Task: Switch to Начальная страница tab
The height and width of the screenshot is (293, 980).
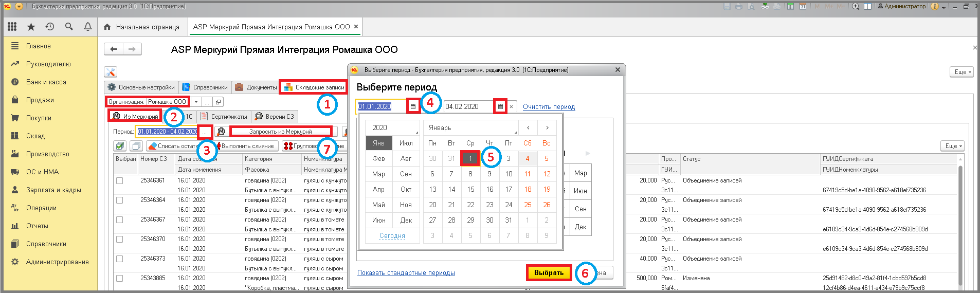Action: [x=141, y=27]
